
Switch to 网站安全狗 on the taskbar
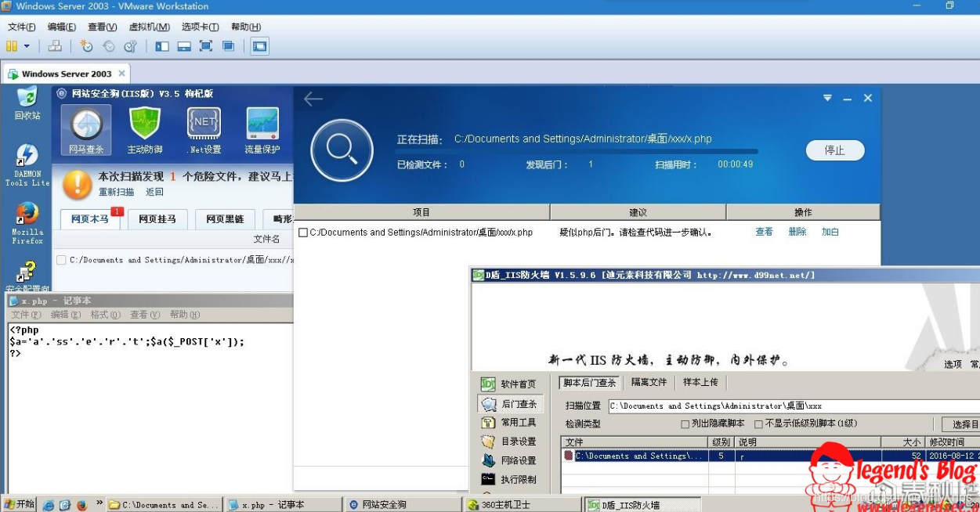[x=402, y=505]
